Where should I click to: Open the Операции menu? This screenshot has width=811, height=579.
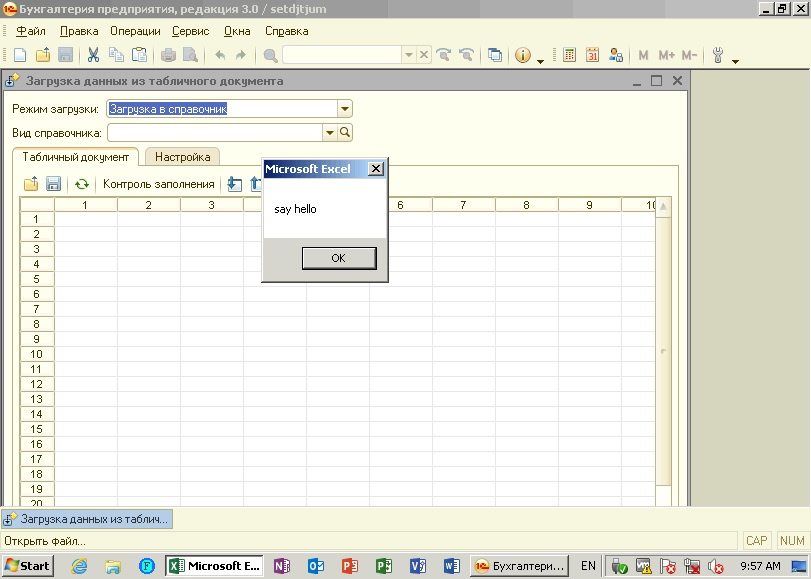coord(135,31)
